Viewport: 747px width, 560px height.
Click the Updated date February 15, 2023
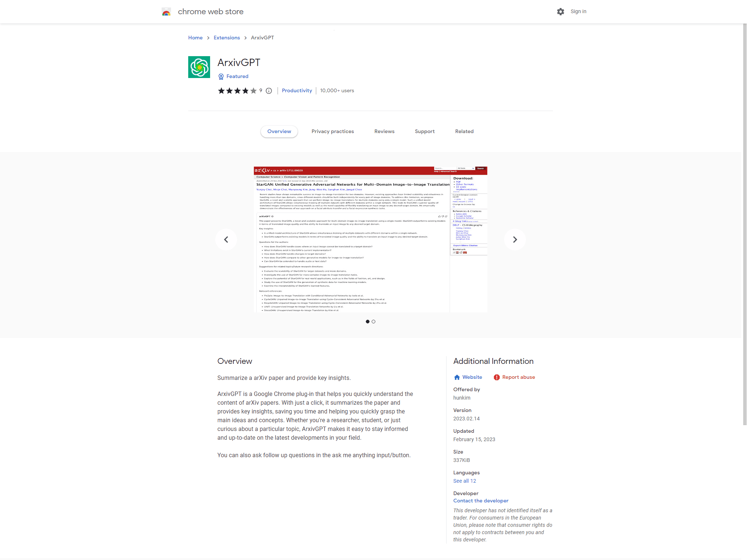pos(474,440)
